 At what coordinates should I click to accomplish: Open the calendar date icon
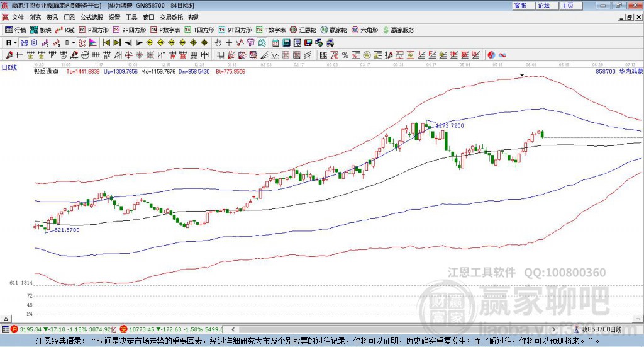coord(275,43)
